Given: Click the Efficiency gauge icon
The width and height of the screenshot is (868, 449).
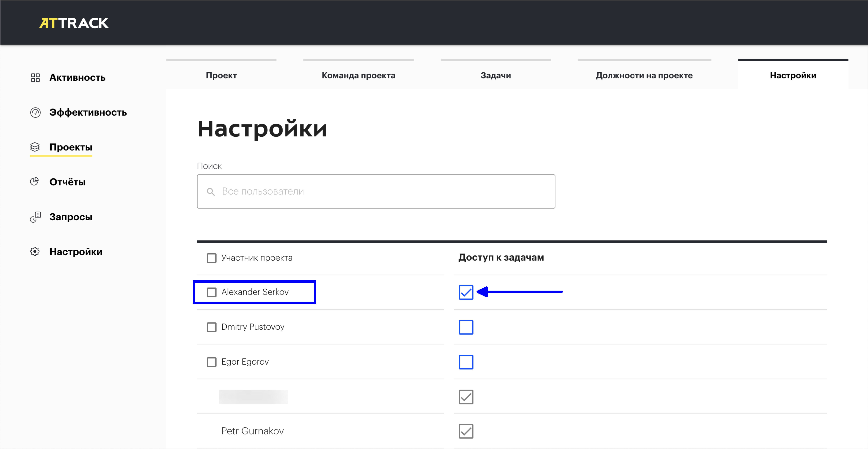Looking at the screenshot, I should point(35,112).
